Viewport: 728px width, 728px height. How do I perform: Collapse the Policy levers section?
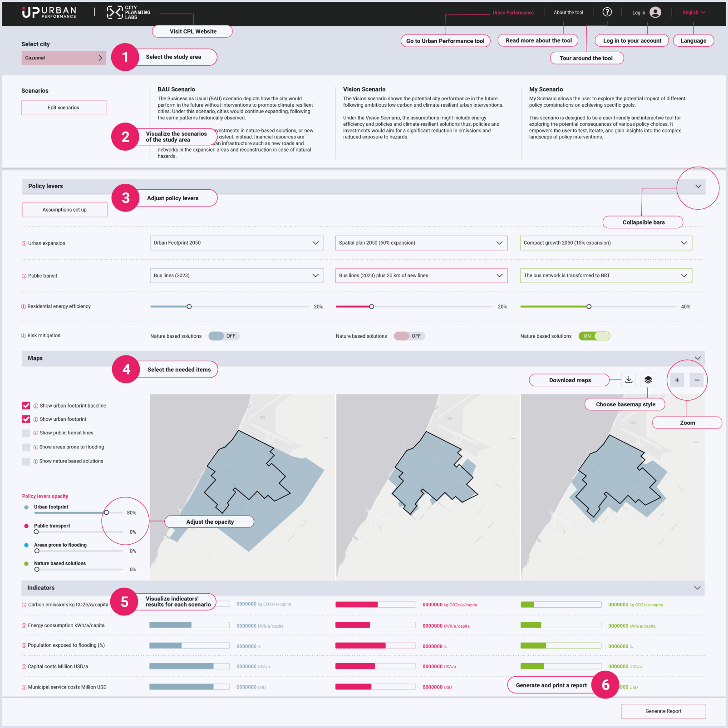pyautogui.click(x=698, y=187)
